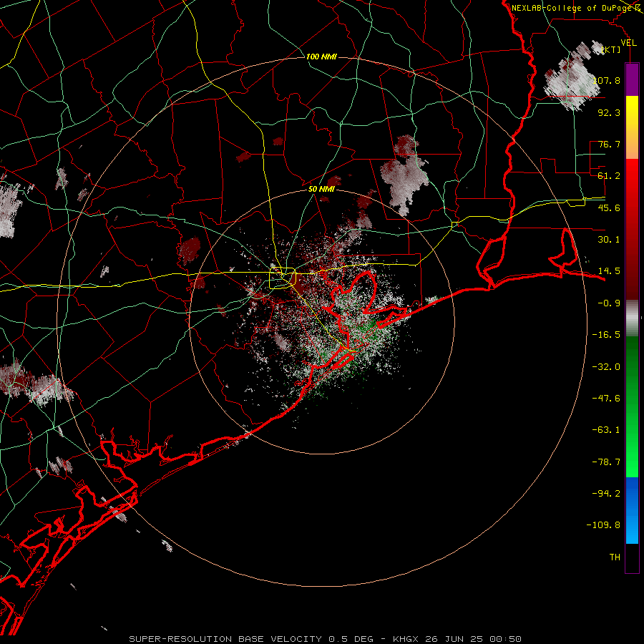Click the -78.7 velocity scale value

[x=606, y=462]
